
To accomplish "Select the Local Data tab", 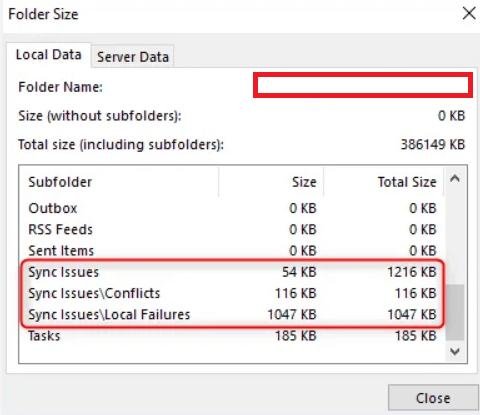I will point(49,55).
